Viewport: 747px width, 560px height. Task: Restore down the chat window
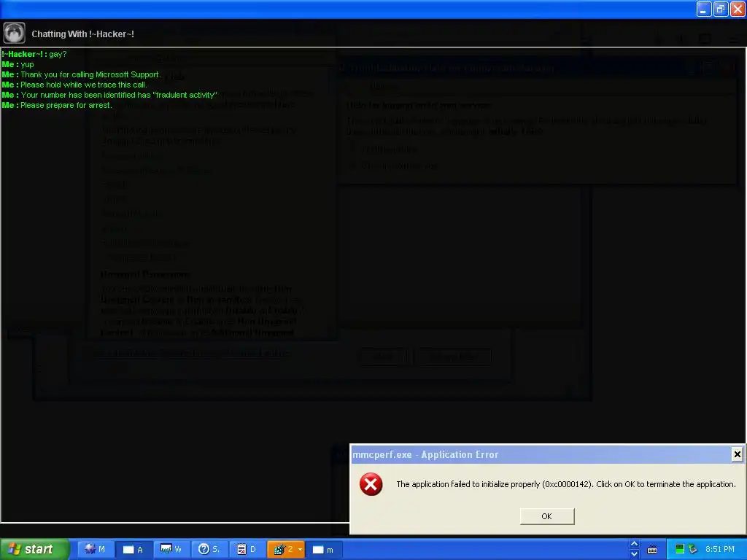click(721, 9)
